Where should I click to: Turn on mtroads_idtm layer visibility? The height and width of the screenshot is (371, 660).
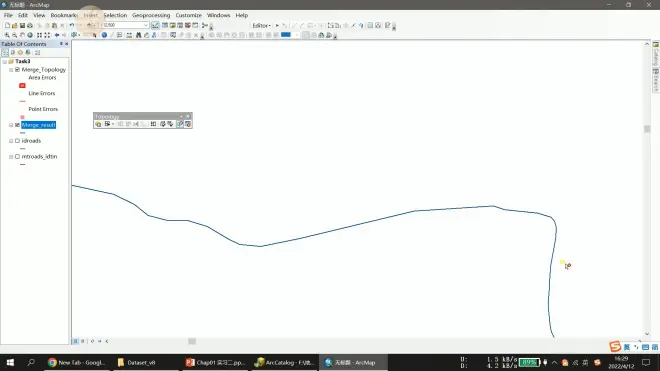17,156
